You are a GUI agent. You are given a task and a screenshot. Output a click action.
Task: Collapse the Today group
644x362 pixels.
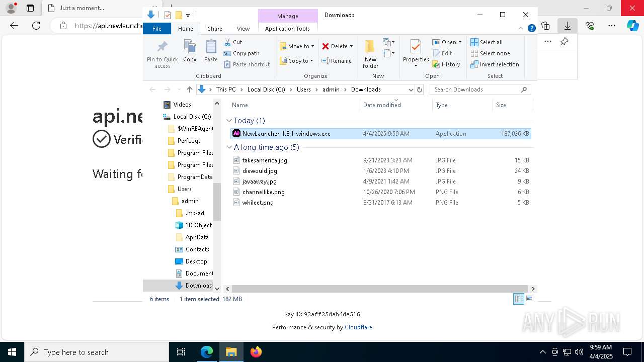pyautogui.click(x=229, y=121)
